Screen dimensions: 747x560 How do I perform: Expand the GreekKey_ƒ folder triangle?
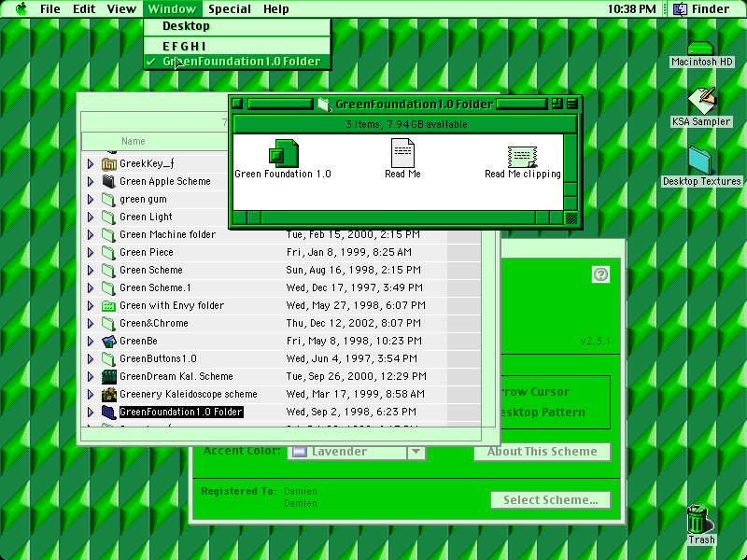91,164
